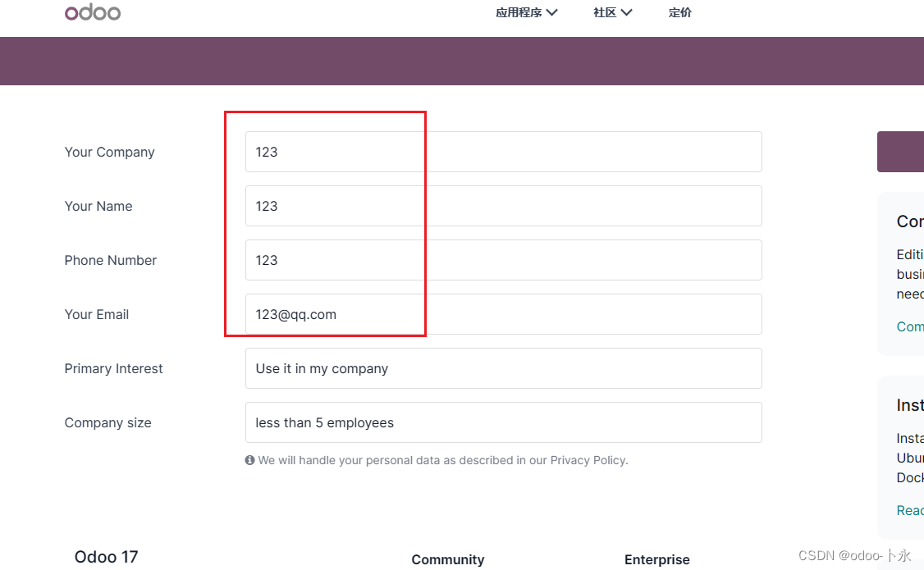Open the 应用程序 menu label

519,12
